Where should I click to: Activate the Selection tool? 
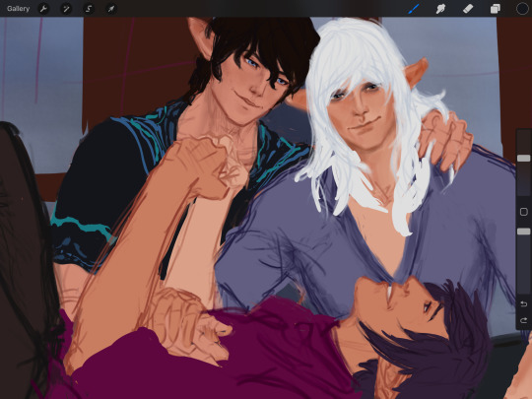point(89,9)
